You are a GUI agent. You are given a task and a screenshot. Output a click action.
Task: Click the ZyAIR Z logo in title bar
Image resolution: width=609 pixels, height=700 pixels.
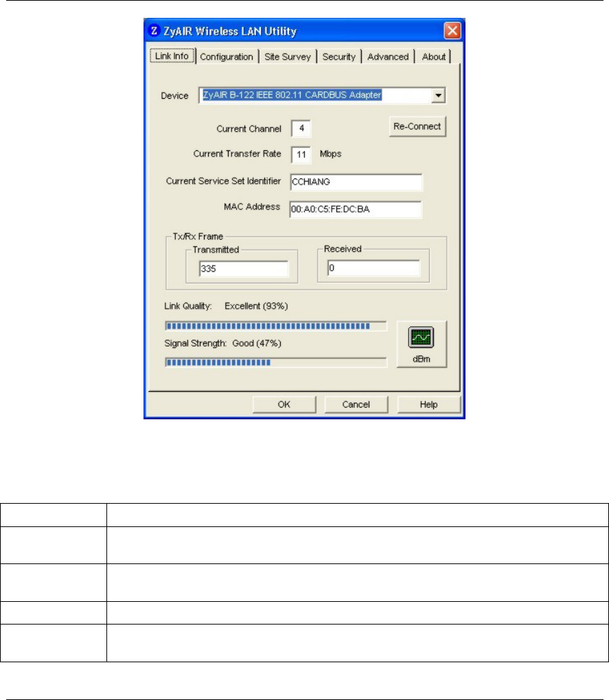(x=154, y=30)
